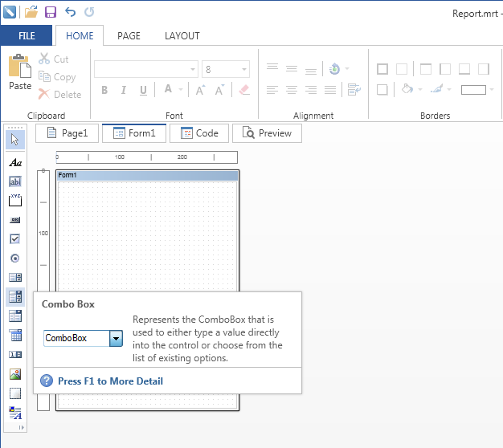Image resolution: width=503 pixels, height=448 pixels.
Task: Select the pointer tool in toolbox
Action: pos(15,140)
